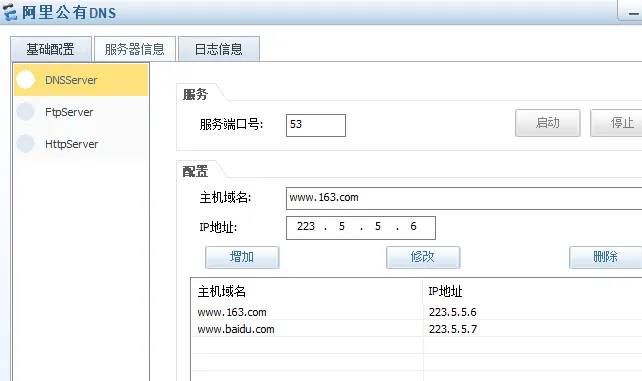The height and width of the screenshot is (381, 642).
Task: Click the 223.5.5.6 table cell
Action: [452, 312]
